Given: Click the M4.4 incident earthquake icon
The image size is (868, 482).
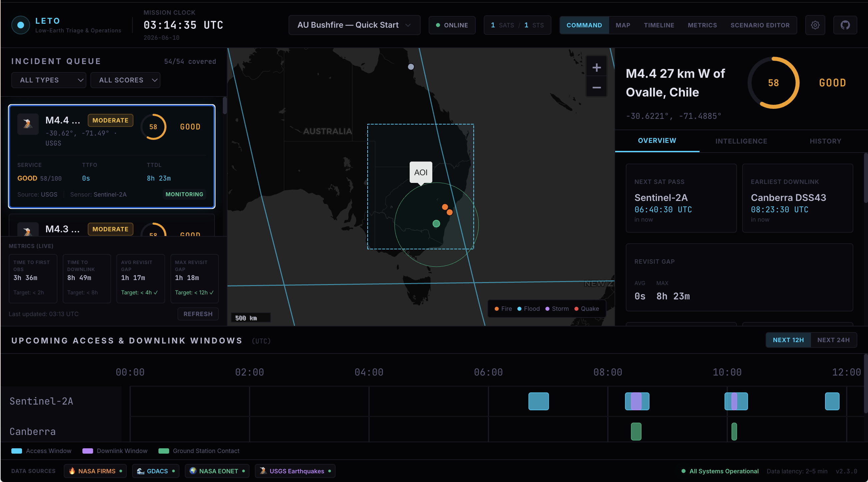Looking at the screenshot, I should pyautogui.click(x=28, y=124).
